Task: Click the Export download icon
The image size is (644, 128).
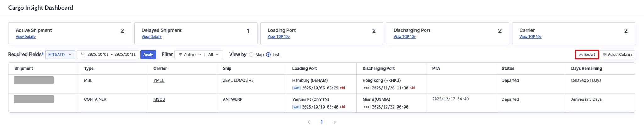Action: 581,55
